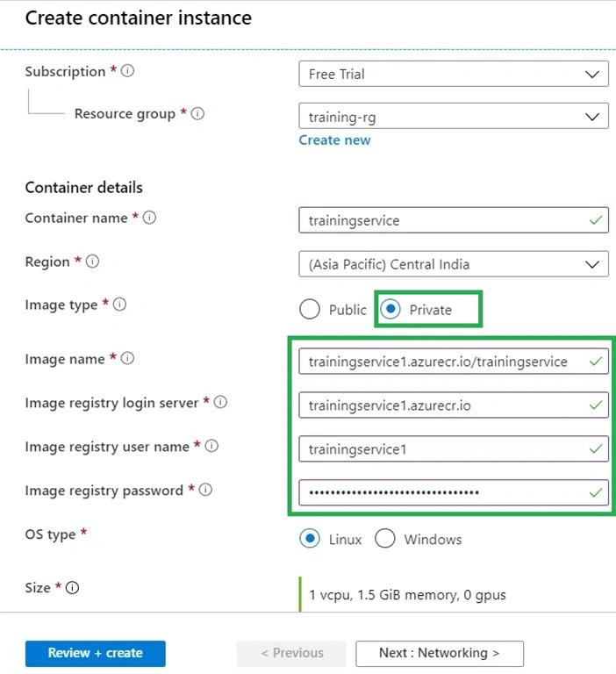This screenshot has height=674, width=616.
Task: Click the Resource group info icon
Action: coord(197,113)
